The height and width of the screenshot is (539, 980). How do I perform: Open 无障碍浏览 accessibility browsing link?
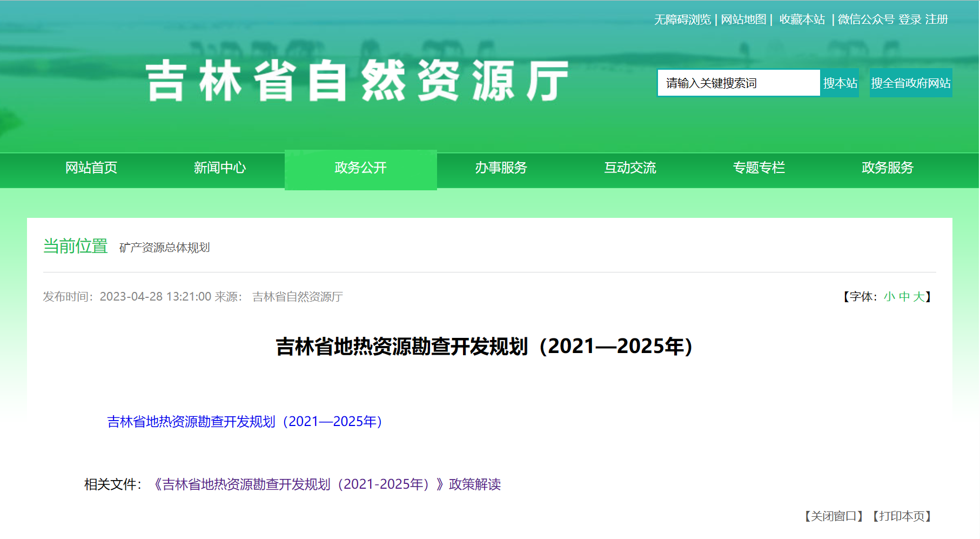(682, 19)
